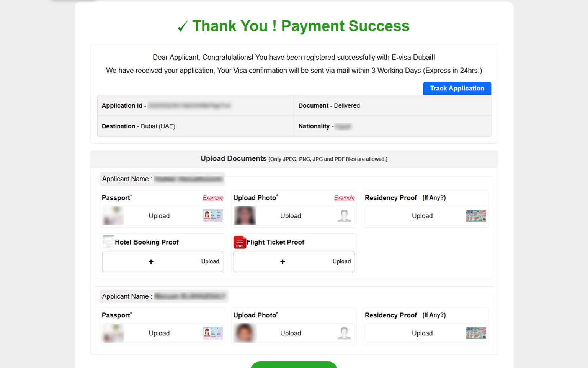
Task: Click Upload for first applicant's Residency Proof
Action: pyautogui.click(x=422, y=216)
